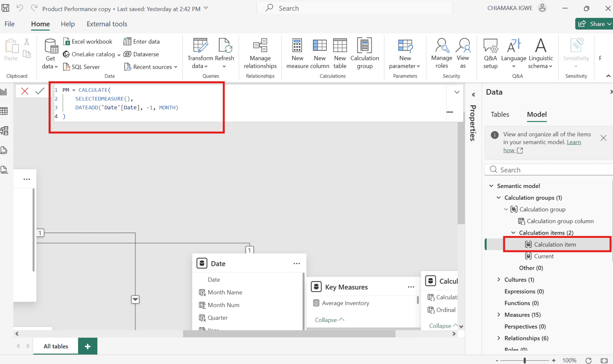613x364 pixels.
Task: Click the New table icon
Action: (339, 46)
